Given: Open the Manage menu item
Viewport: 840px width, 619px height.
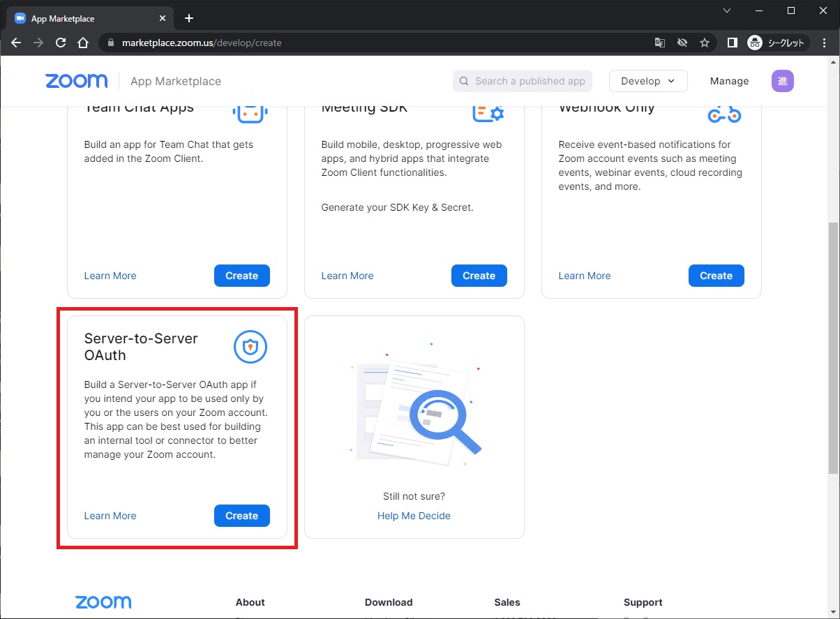Looking at the screenshot, I should coord(729,81).
